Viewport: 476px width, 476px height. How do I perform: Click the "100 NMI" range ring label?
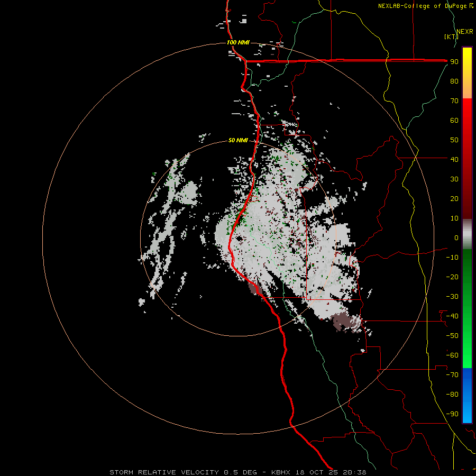[238, 42]
